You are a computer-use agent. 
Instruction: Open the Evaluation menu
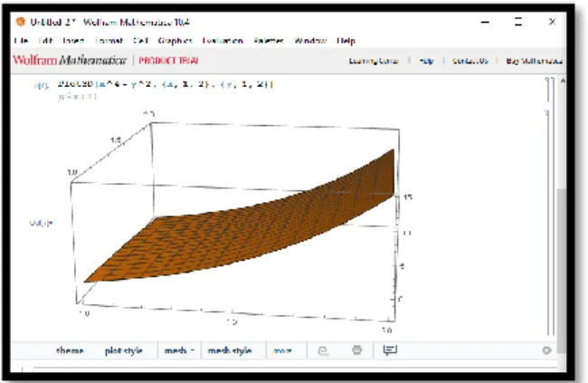coord(223,41)
